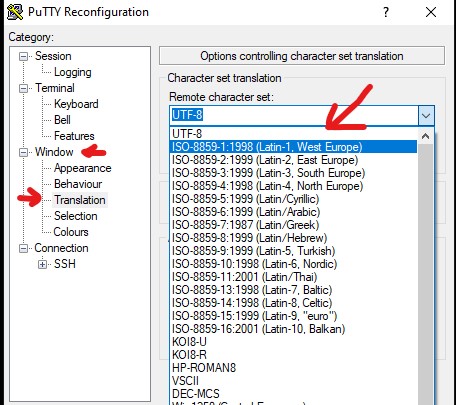The height and width of the screenshot is (405, 456).
Task: Select ISO-8859-7:1987 (Latin/Greek) option
Action: (293, 225)
